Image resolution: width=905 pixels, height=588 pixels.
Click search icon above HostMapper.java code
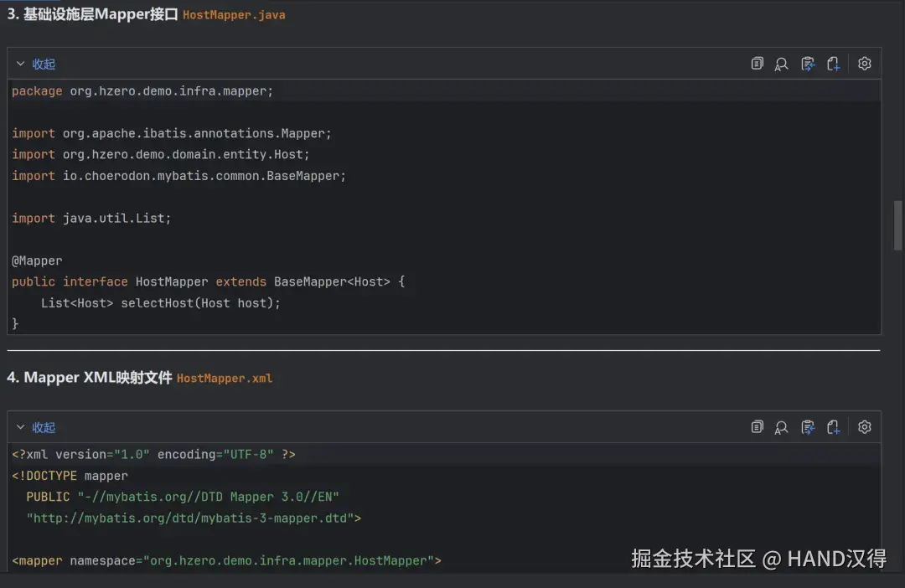click(x=782, y=64)
